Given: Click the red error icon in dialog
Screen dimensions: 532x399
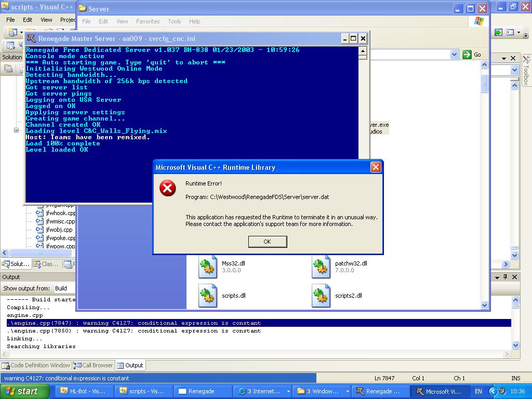Looking at the screenshot, I should click(x=167, y=188).
